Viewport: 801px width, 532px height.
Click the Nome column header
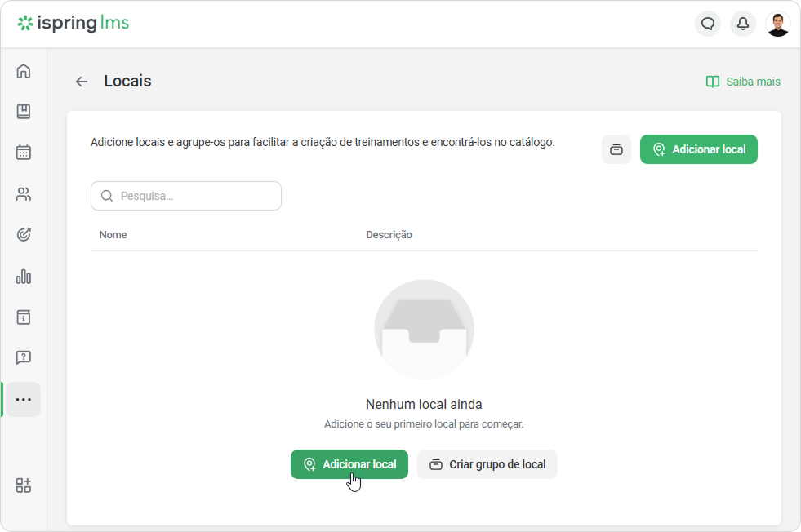point(113,235)
